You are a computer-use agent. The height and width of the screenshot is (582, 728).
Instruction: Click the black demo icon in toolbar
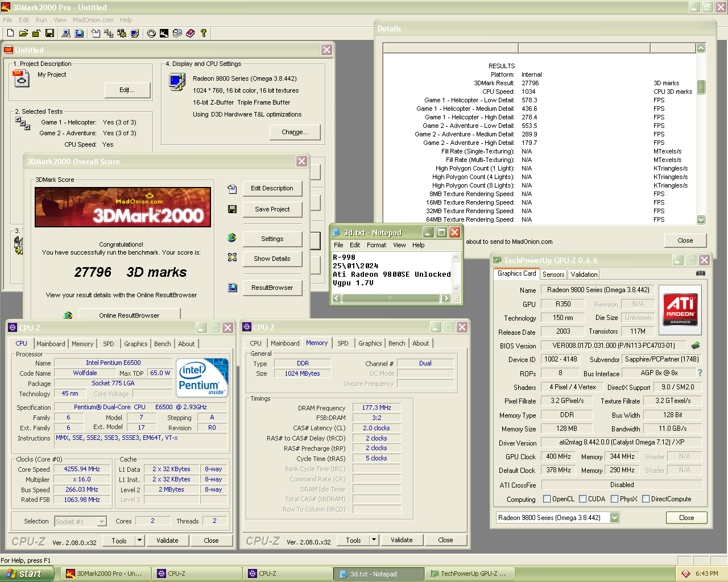(164, 33)
